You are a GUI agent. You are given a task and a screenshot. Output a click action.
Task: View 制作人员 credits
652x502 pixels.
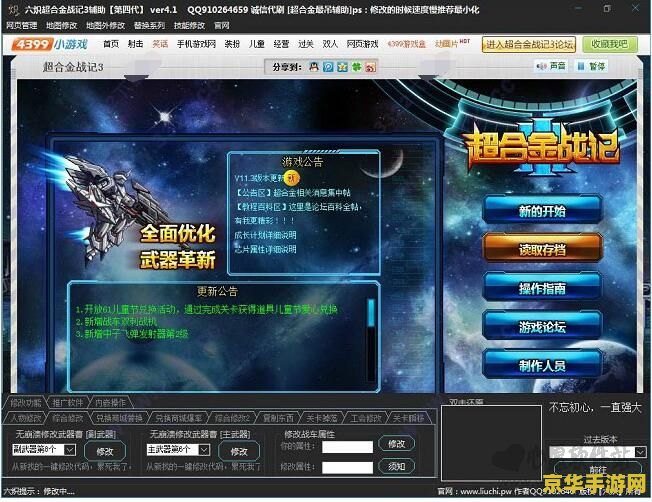point(542,366)
